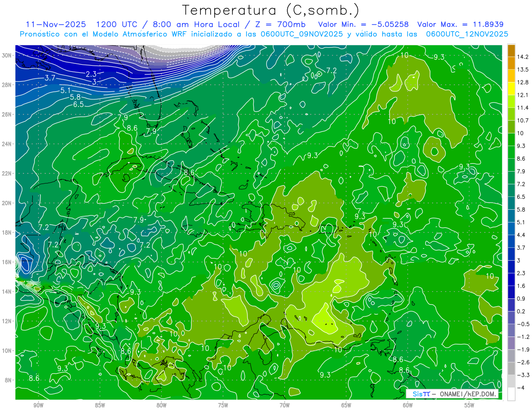This screenshot has height=411, width=532.
Task: Click latitude axis label '16N'
Action: coord(7,262)
